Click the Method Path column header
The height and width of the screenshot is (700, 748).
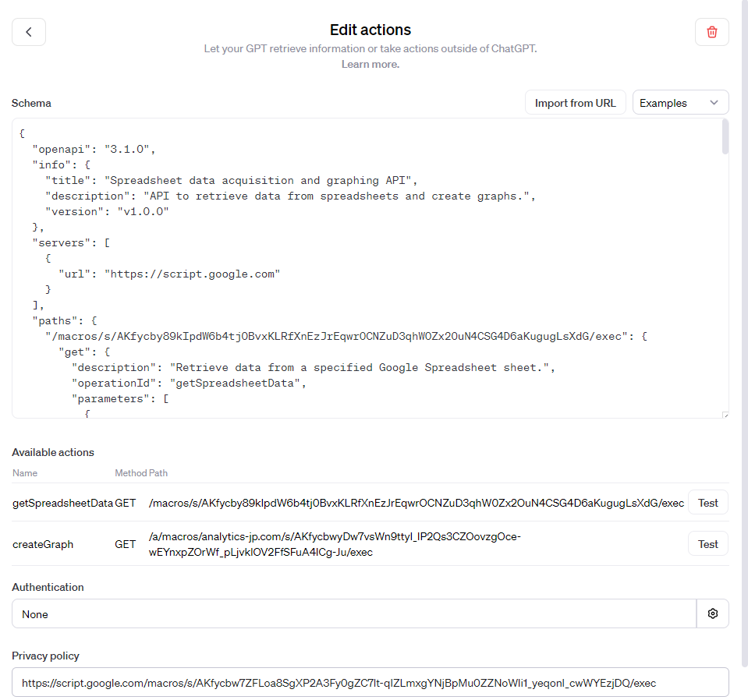(x=141, y=472)
